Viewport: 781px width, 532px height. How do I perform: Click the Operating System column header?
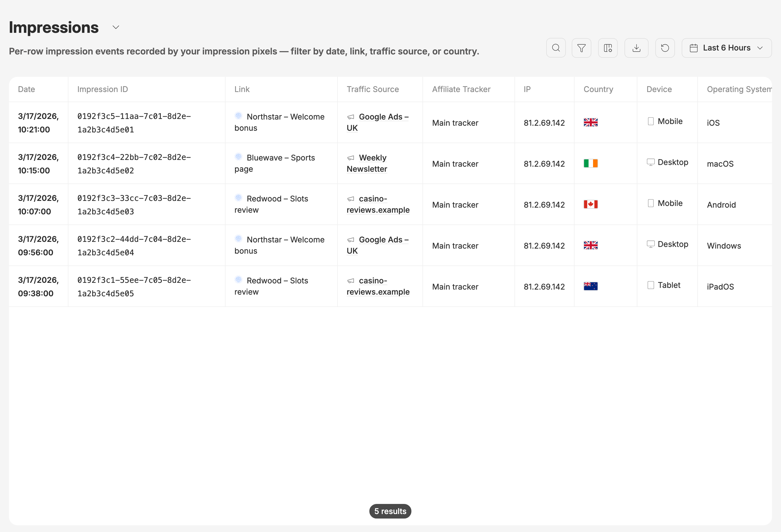coord(739,90)
